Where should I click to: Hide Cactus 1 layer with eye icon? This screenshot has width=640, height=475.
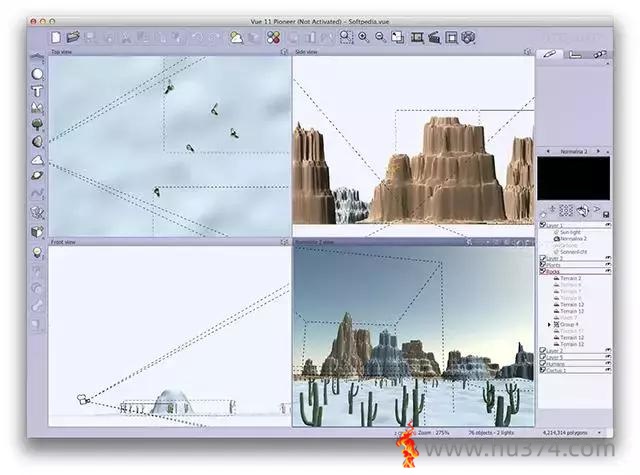608,370
